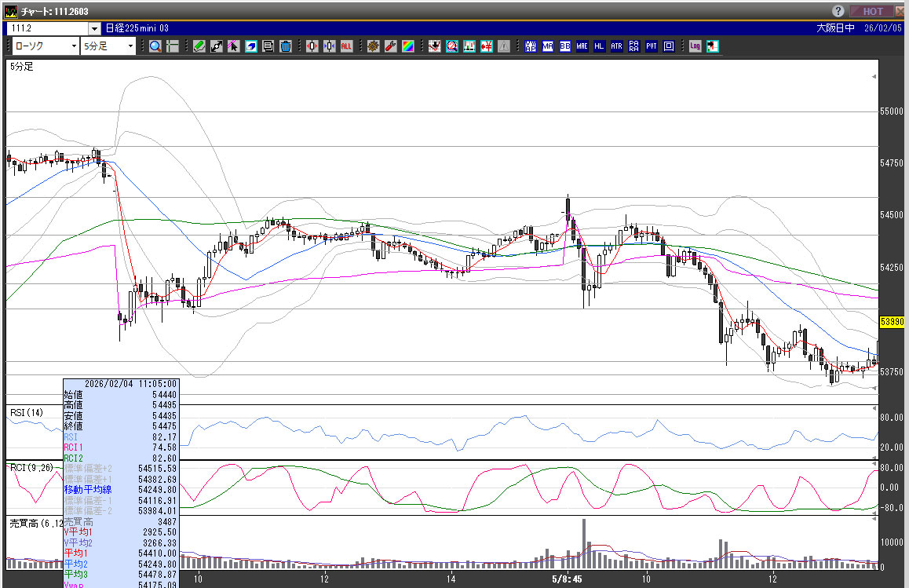Toggle the ATR indicator button

[x=616, y=46]
